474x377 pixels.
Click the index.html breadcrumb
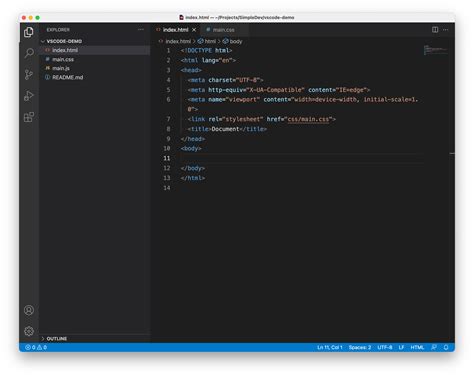(178, 41)
